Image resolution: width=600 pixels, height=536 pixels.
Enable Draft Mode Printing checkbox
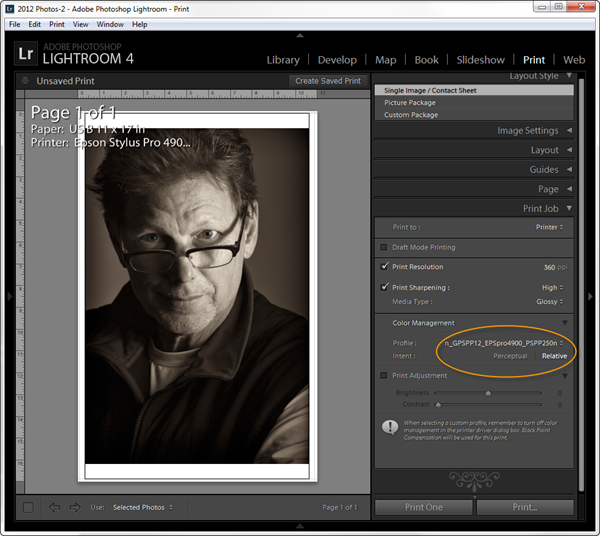(385, 247)
